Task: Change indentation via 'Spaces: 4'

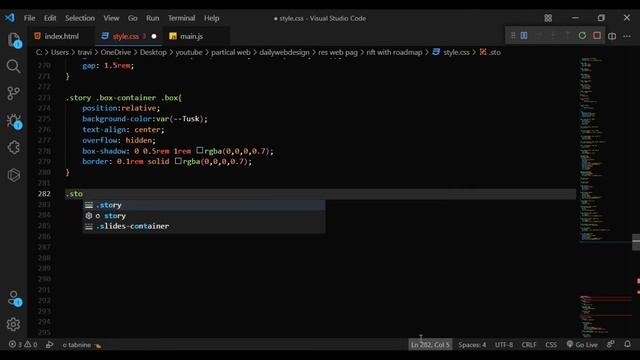Action: pyautogui.click(x=472, y=344)
